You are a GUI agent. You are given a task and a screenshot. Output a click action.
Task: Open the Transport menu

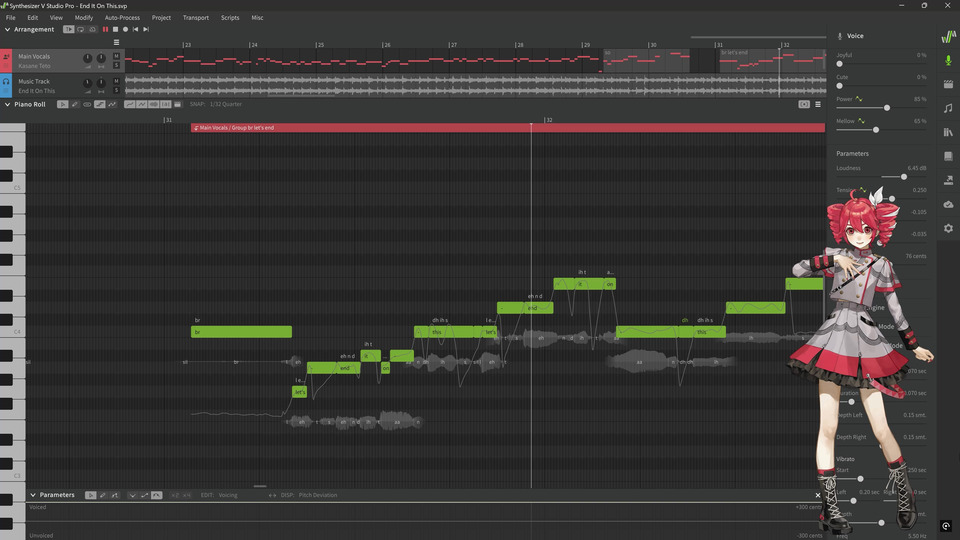[196, 18]
